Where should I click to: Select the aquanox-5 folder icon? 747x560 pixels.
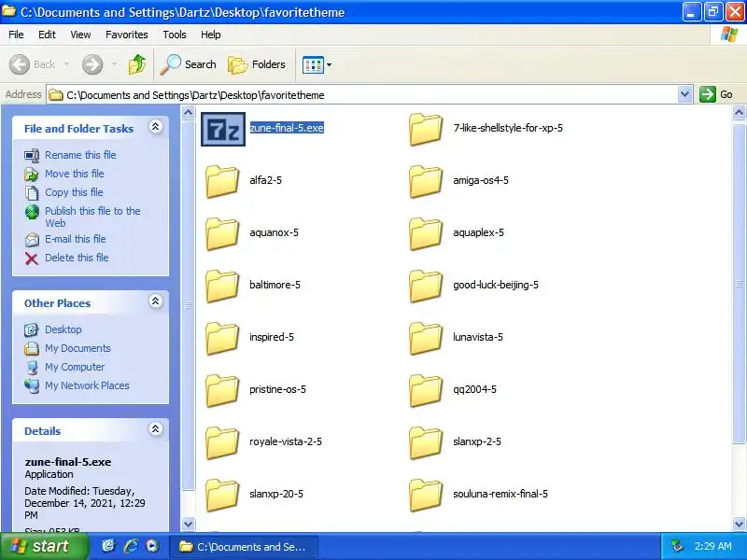pos(222,233)
